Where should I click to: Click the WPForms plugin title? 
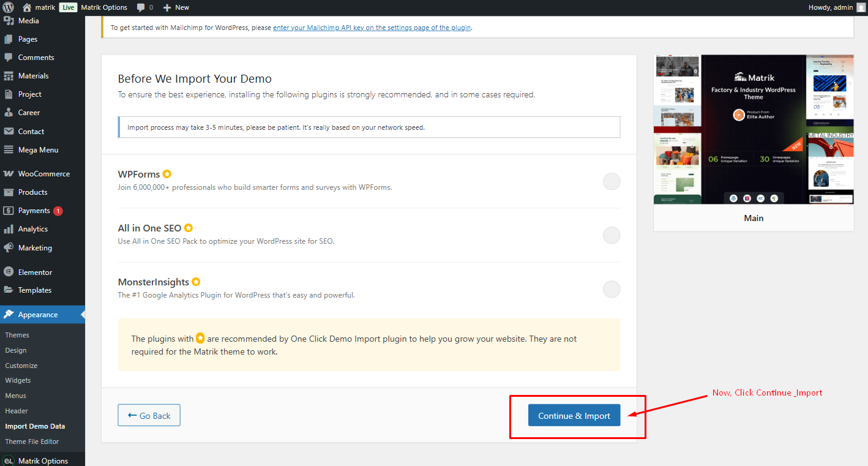pos(139,174)
